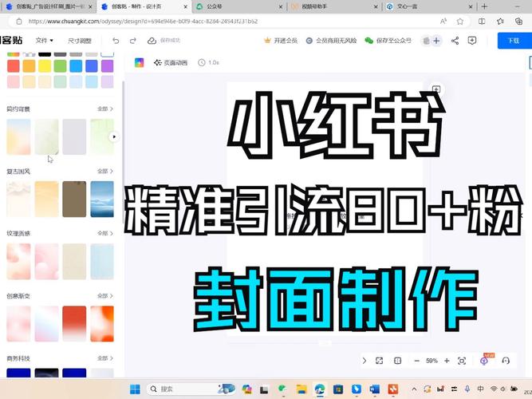Open the NEW badge assistant icon
The width and height of the screenshot is (532, 399).
tap(484, 361)
